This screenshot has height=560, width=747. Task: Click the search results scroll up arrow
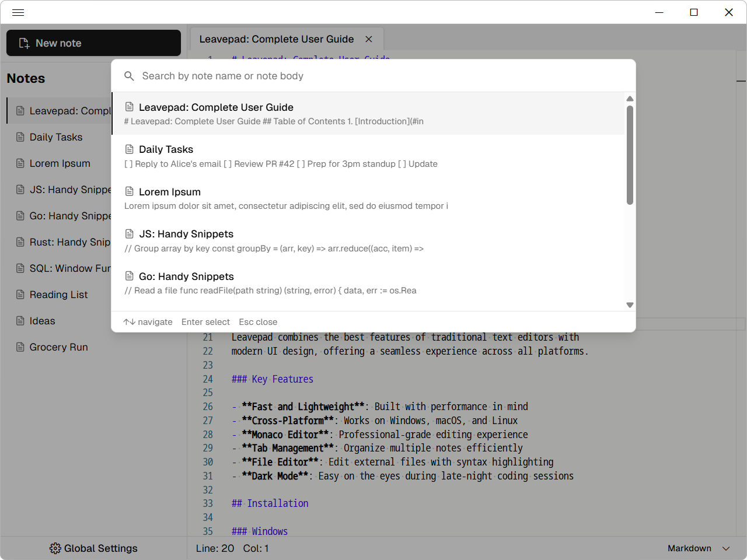pyautogui.click(x=630, y=99)
